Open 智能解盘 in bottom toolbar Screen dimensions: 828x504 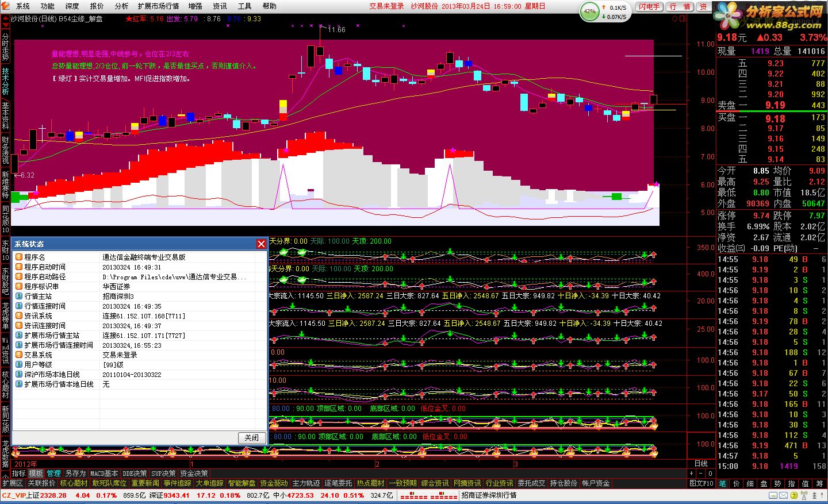[x=241, y=483]
